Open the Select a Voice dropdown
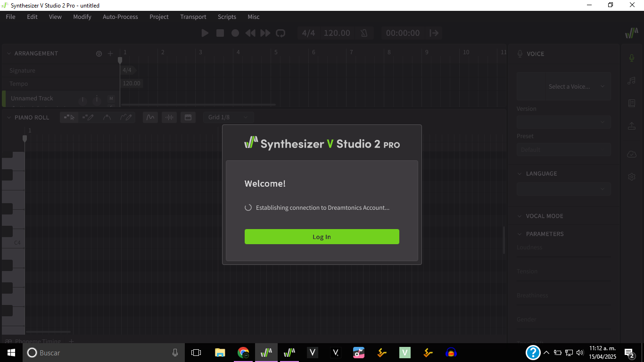644x362 pixels. (564, 86)
